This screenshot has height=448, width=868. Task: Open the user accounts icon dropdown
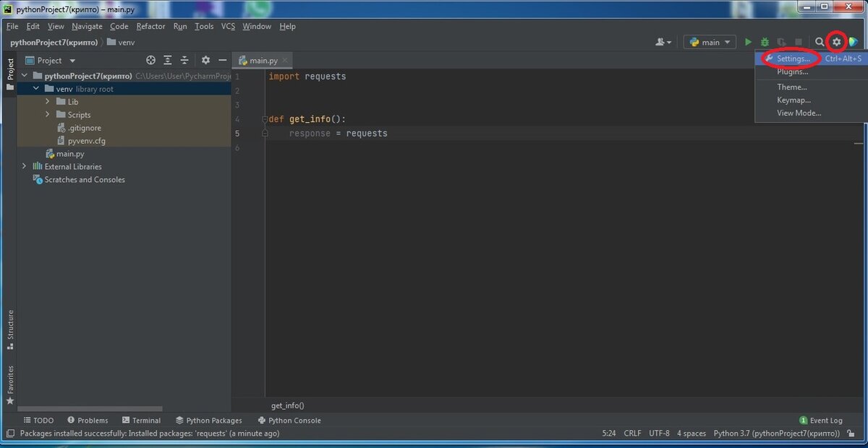(x=663, y=43)
